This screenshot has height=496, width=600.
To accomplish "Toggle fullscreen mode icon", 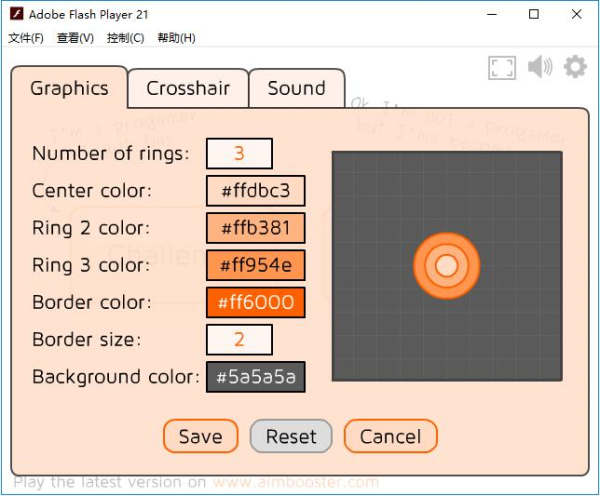I will click(502, 67).
